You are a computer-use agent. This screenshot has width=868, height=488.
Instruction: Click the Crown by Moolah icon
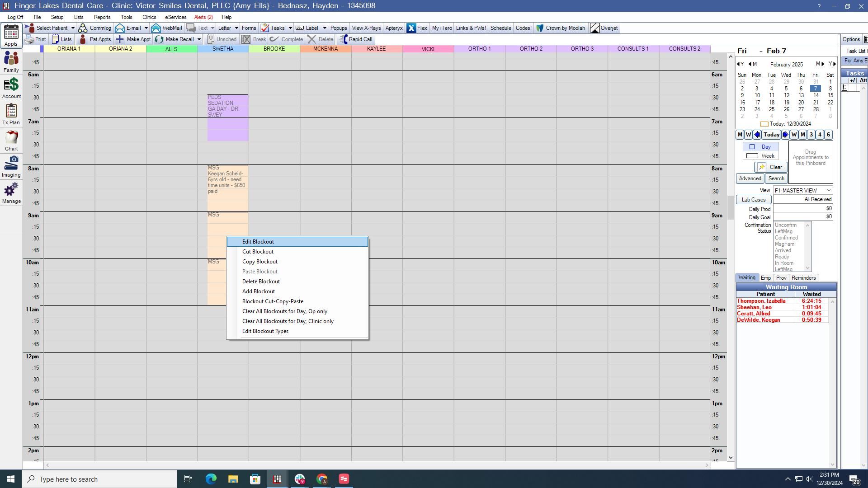tap(540, 28)
